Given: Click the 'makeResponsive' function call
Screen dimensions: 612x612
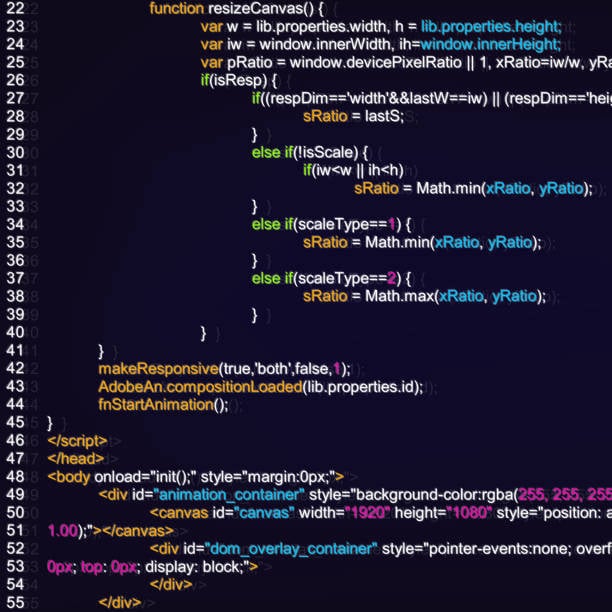Looking at the screenshot, I should [x=158, y=369].
